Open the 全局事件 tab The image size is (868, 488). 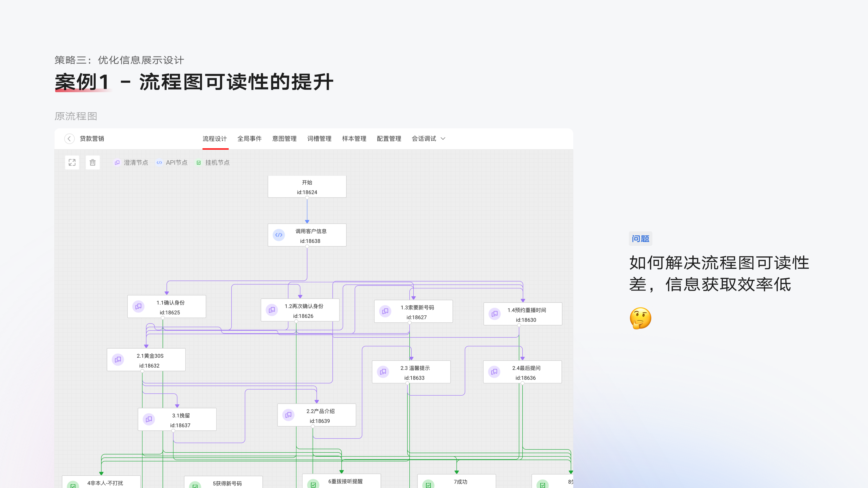(249, 139)
